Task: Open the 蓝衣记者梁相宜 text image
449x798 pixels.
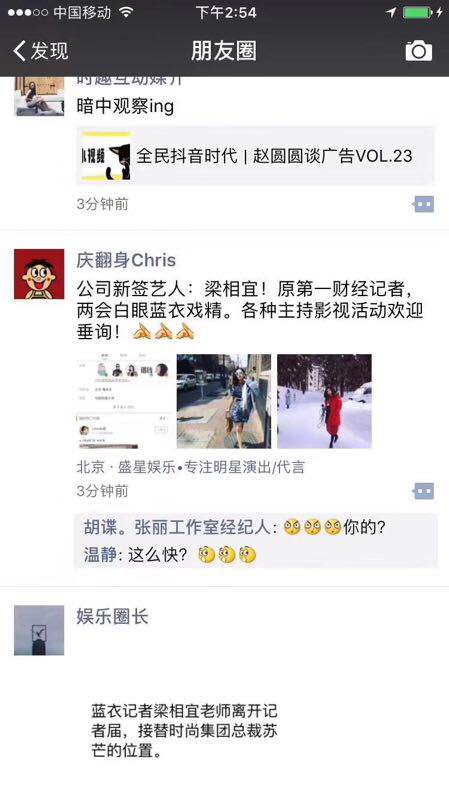Action: point(184,731)
